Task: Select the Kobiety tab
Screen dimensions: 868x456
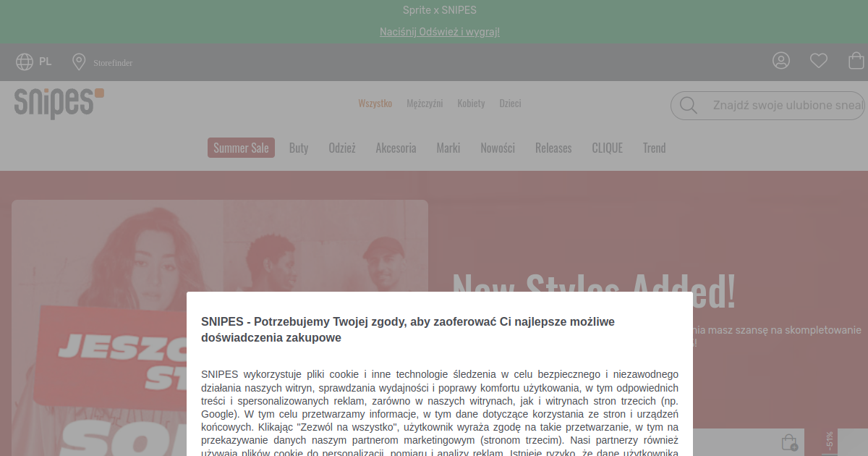Action: point(471,104)
